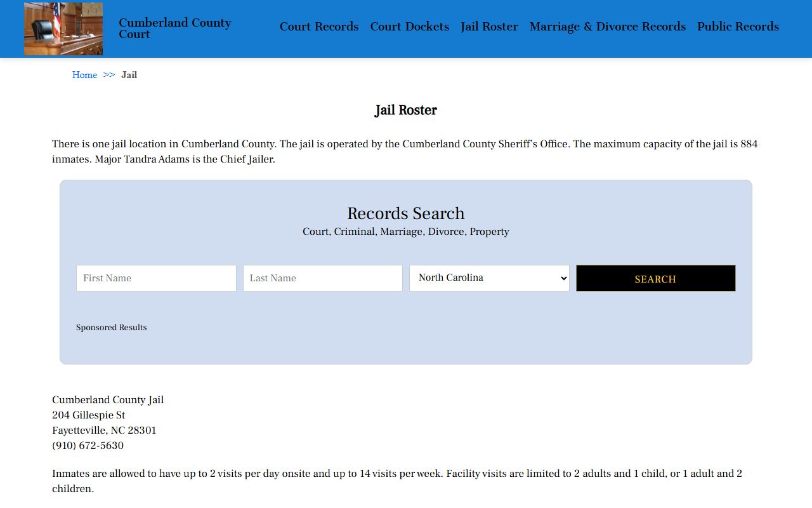Click the Jail breadcrumb item
812x508 pixels.
pyautogui.click(x=129, y=75)
